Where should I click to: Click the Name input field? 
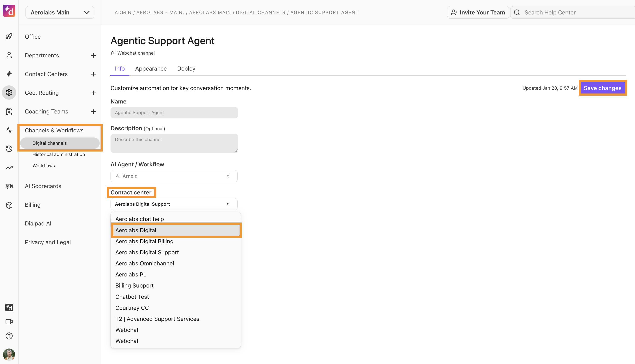174,113
